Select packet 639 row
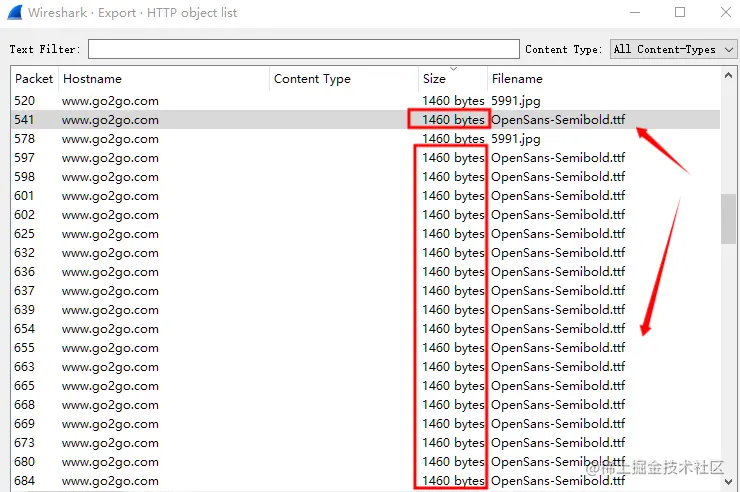 [x=366, y=309]
